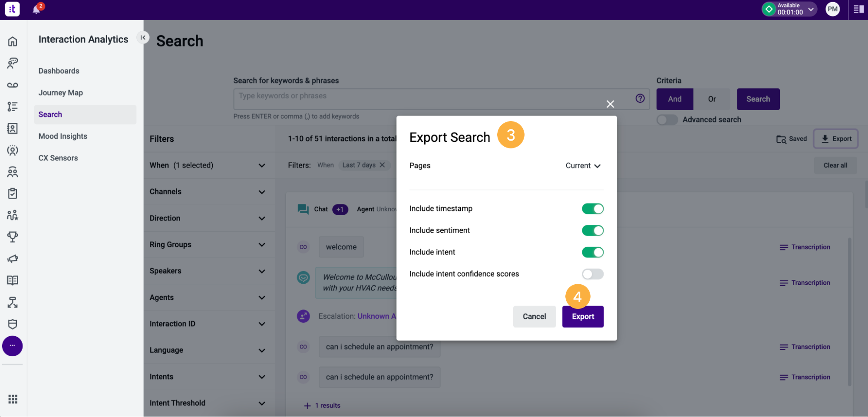Toggle the right side panel icon

(858, 9)
